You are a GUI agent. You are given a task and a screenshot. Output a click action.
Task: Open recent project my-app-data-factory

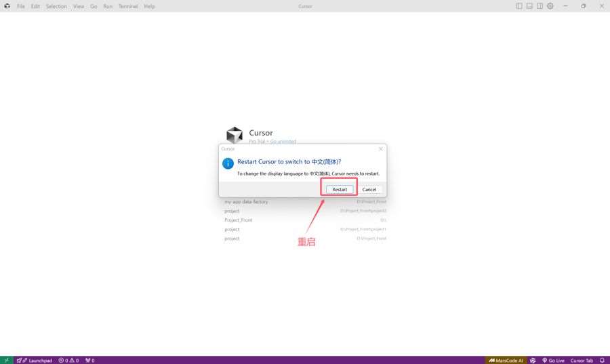pyautogui.click(x=306, y=201)
